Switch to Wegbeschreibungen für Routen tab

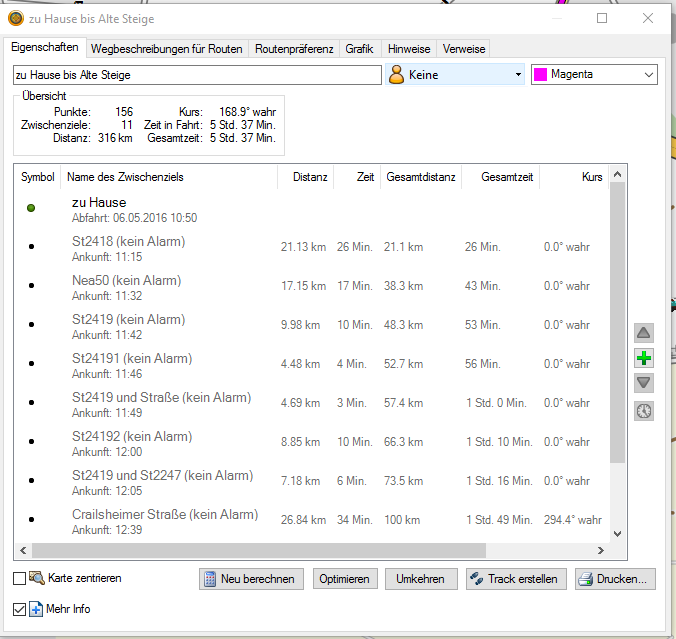(x=166, y=48)
